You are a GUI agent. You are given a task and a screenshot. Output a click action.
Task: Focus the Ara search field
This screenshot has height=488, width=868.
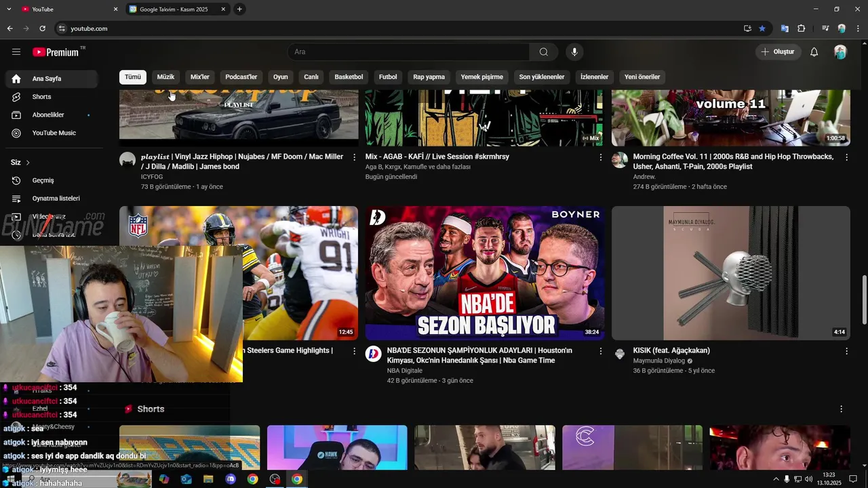pos(408,52)
